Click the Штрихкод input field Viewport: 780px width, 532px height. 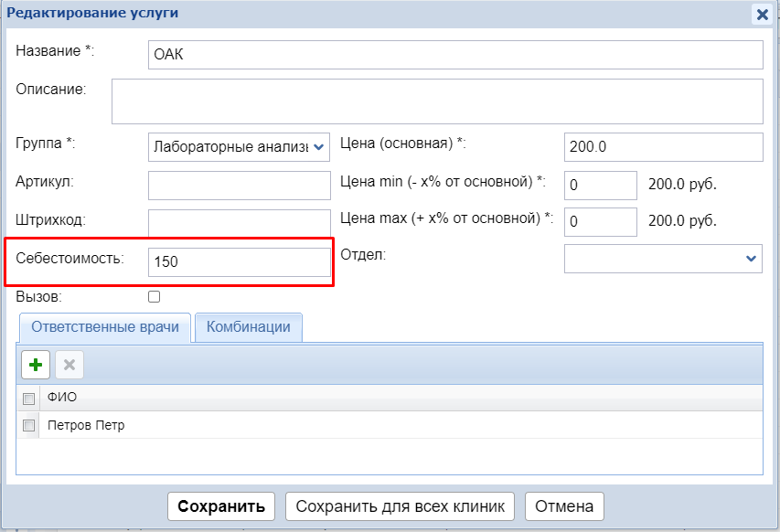(x=239, y=223)
